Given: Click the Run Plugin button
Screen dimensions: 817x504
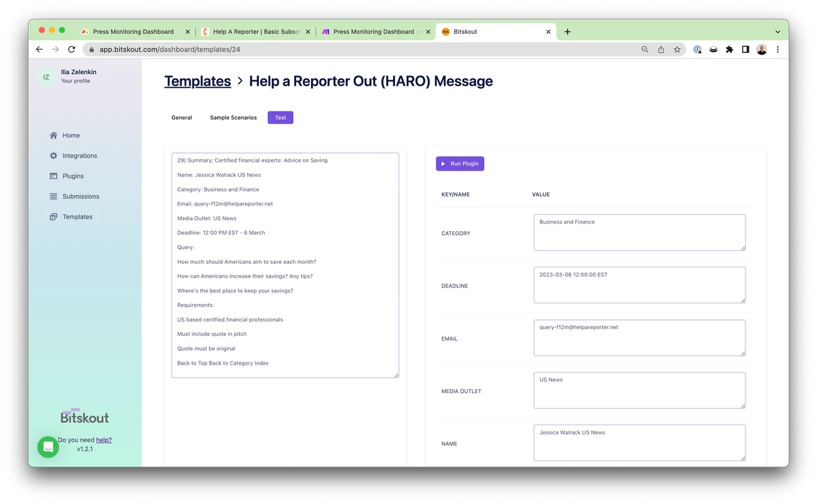Looking at the screenshot, I should (460, 164).
